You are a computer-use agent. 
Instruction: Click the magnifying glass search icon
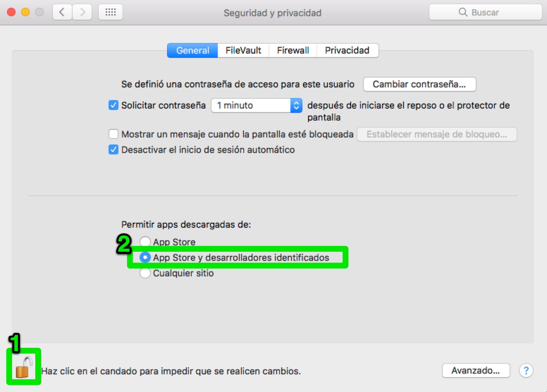coord(463,12)
